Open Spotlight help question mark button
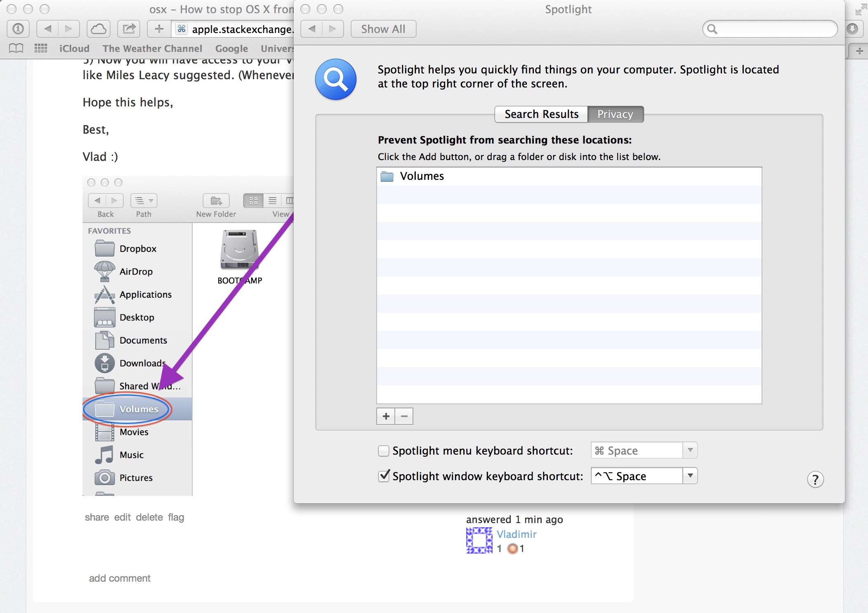 815,479
